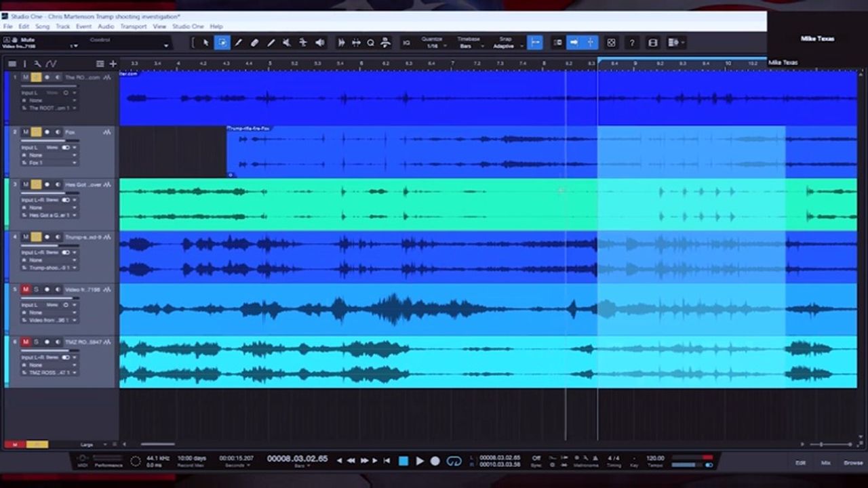868x488 pixels.
Task: Open the help question mark icon
Action: (x=632, y=43)
